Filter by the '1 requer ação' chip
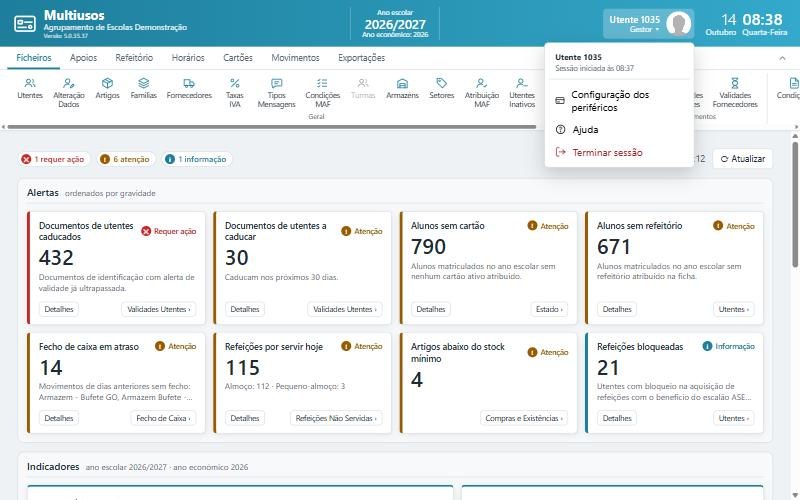The width and height of the screenshot is (800, 500). pos(53,159)
